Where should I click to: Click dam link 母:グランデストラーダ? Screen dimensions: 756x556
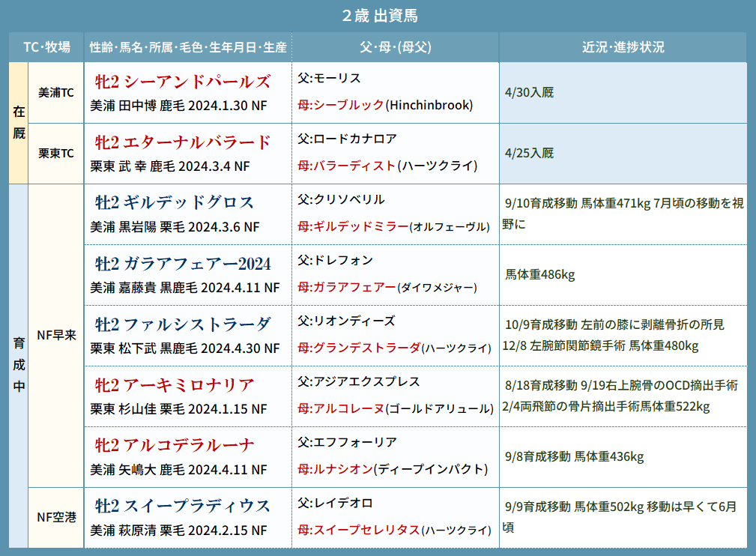pyautogui.click(x=359, y=348)
